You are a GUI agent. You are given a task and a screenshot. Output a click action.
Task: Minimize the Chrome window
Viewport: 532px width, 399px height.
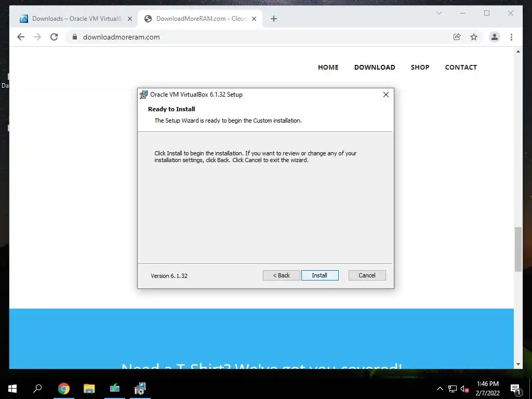(x=463, y=13)
